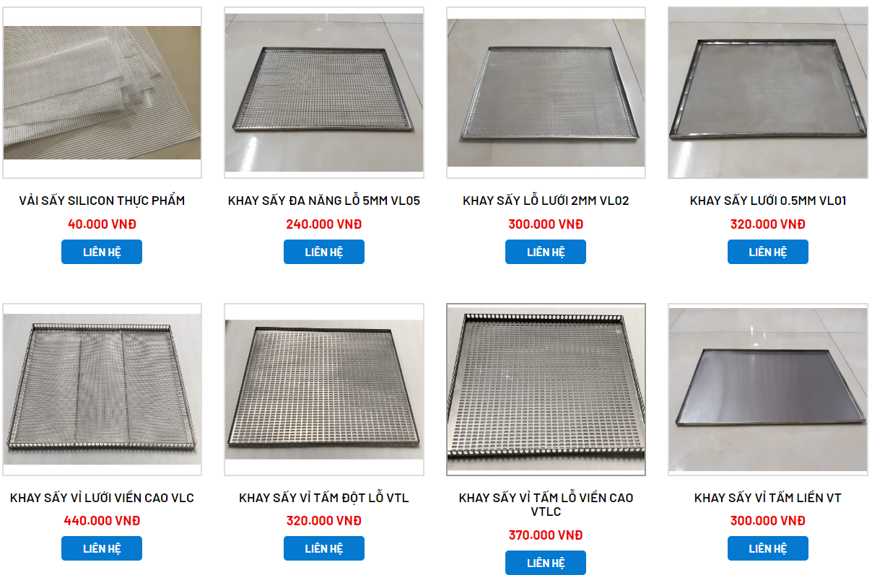This screenshot has width=872, height=588.
Task: Open the punched plate tray VTL image
Action: 324,390
